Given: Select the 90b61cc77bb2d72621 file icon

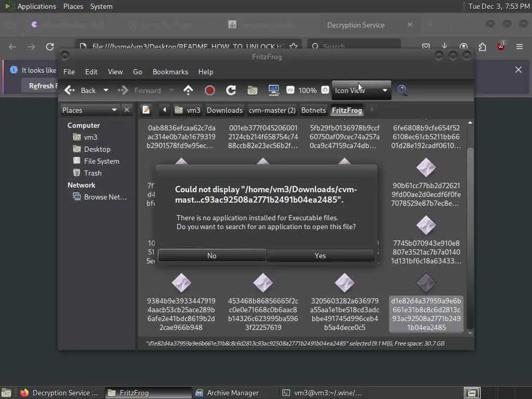Looking at the screenshot, I should [426, 168].
